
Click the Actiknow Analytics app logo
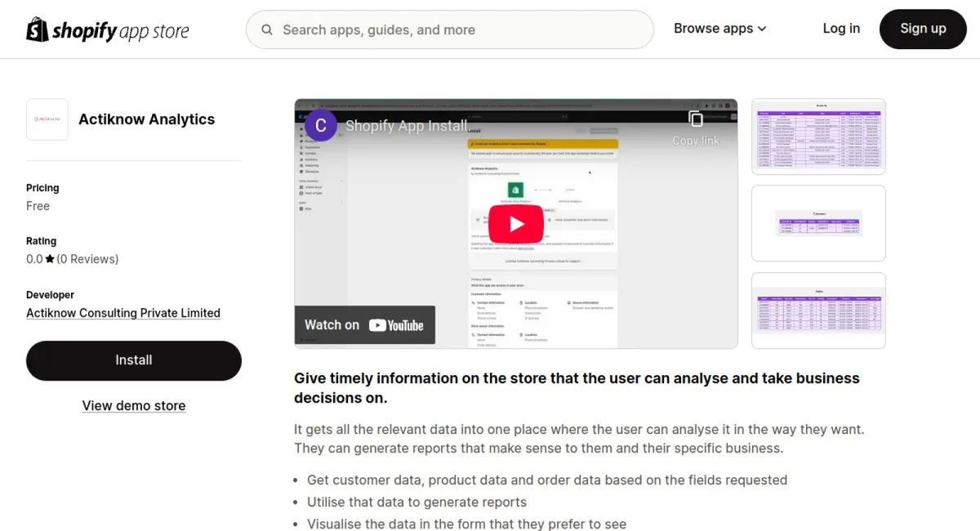click(47, 119)
